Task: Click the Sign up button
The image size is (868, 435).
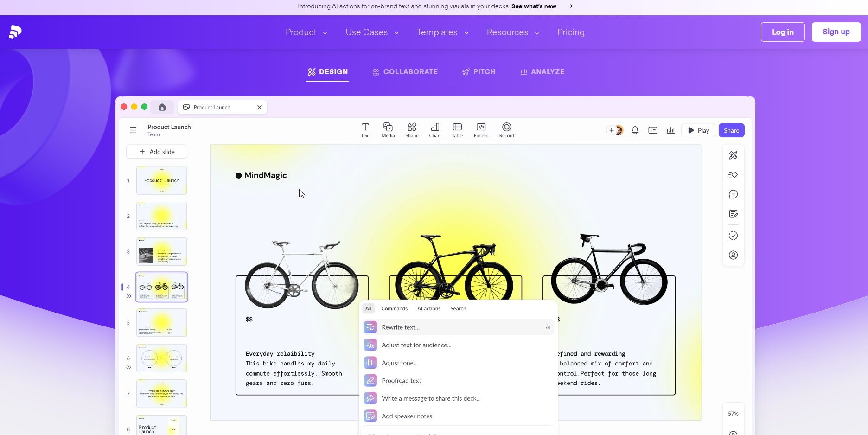Action: point(836,32)
